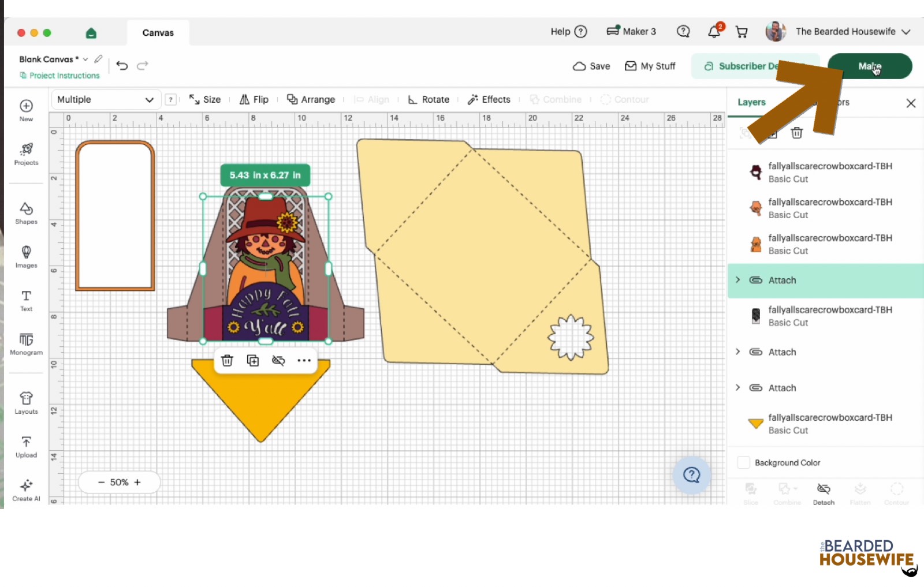The image size is (924, 587).
Task: Close the Layers panel
Action: coord(911,103)
